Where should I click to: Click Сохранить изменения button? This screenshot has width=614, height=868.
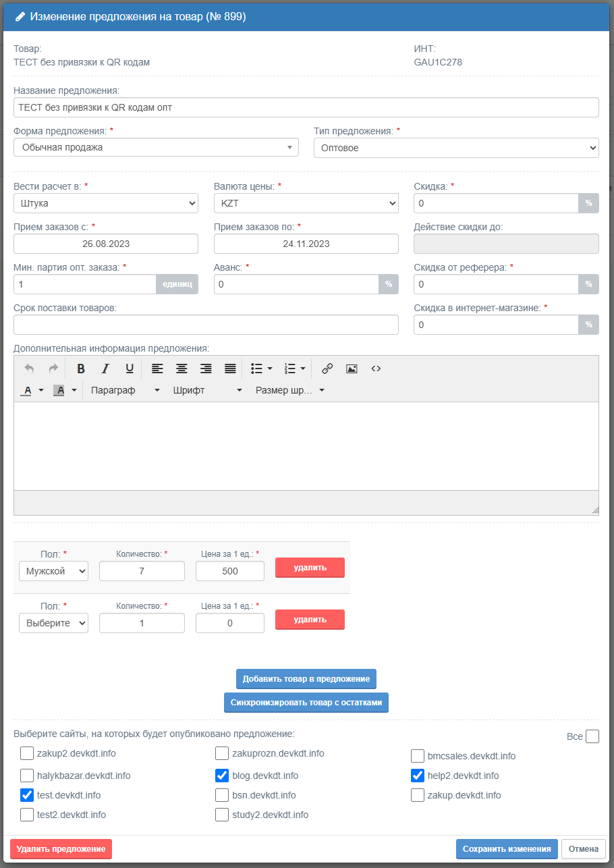tap(507, 849)
